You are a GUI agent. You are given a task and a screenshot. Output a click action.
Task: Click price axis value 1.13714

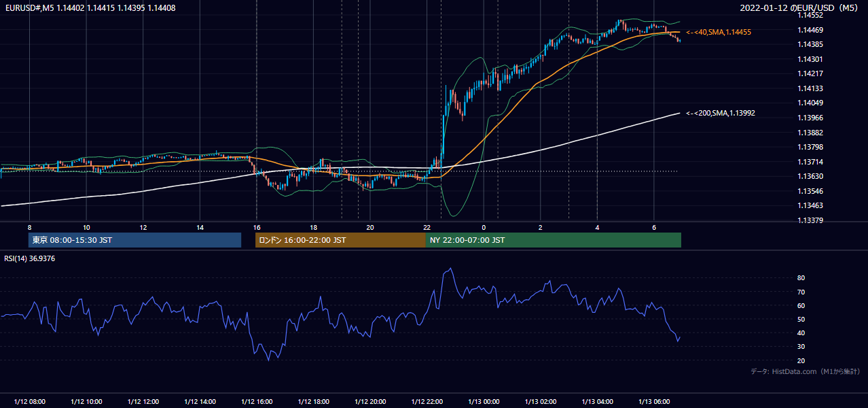click(x=810, y=162)
